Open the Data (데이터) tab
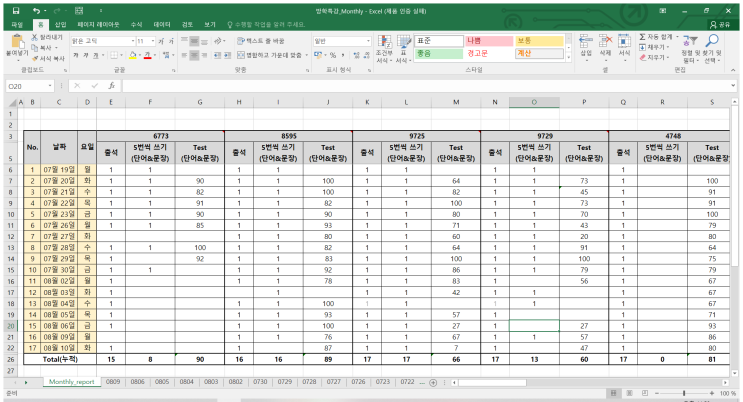The width and height of the screenshot is (743, 402). (162, 25)
